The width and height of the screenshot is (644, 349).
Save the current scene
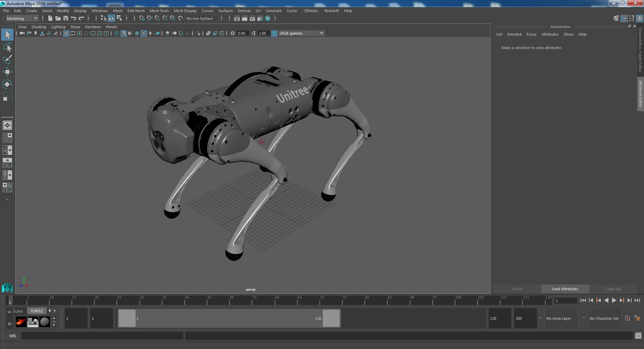point(66,18)
